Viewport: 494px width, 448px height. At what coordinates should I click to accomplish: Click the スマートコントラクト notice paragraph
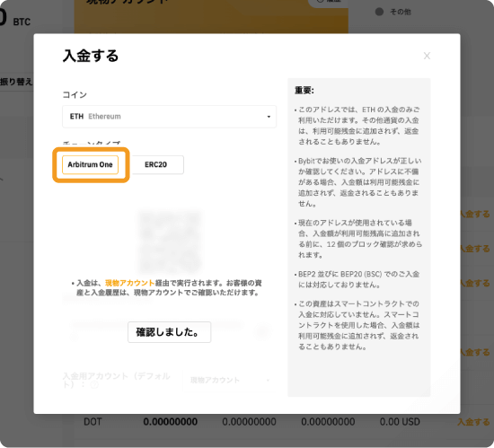tap(357, 325)
